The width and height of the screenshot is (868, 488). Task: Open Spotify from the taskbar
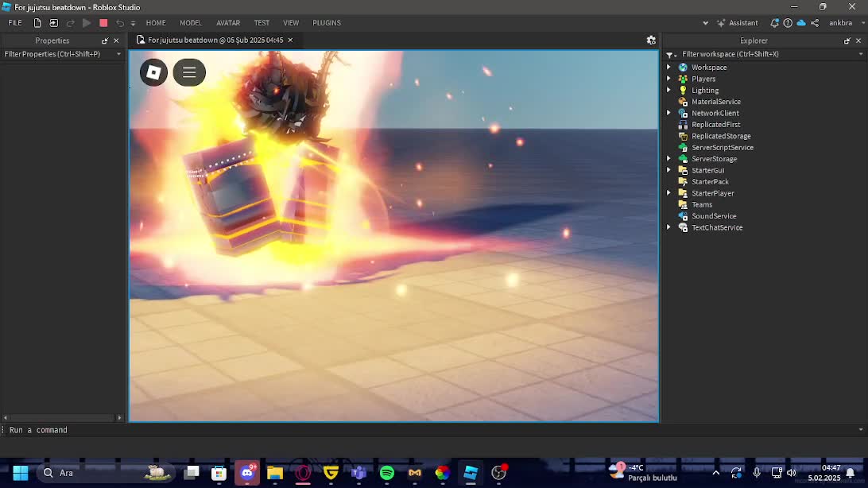(387, 473)
